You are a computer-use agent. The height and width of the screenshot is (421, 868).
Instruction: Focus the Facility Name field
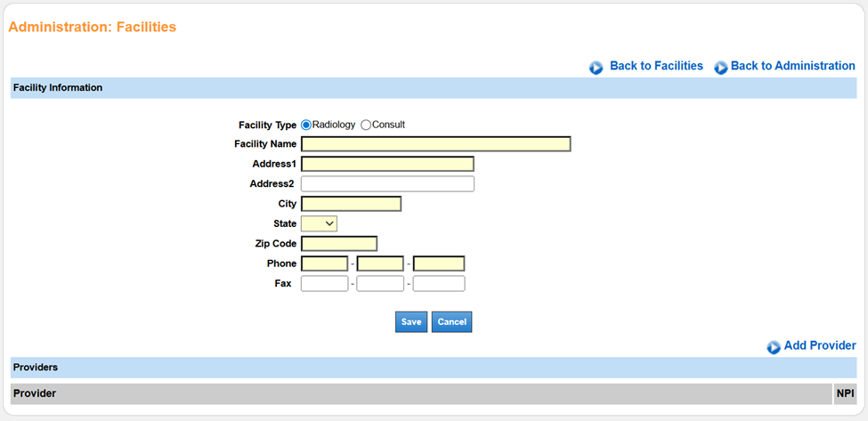(x=435, y=144)
